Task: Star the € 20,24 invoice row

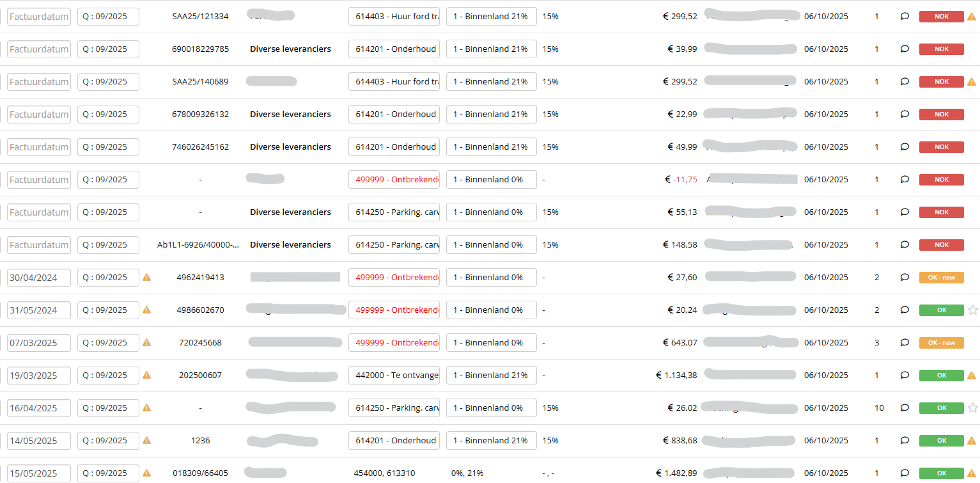Action: click(972, 310)
